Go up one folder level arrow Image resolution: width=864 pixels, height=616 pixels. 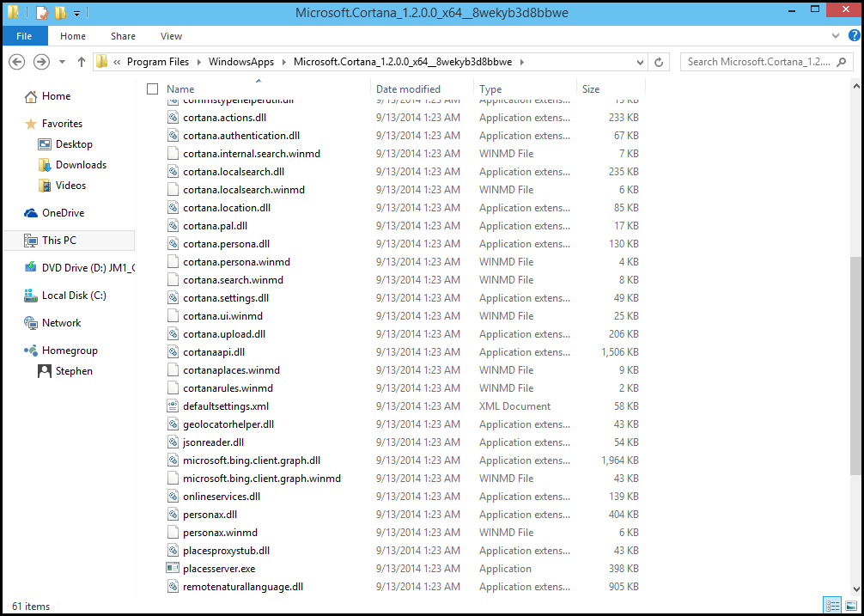pyautogui.click(x=82, y=62)
